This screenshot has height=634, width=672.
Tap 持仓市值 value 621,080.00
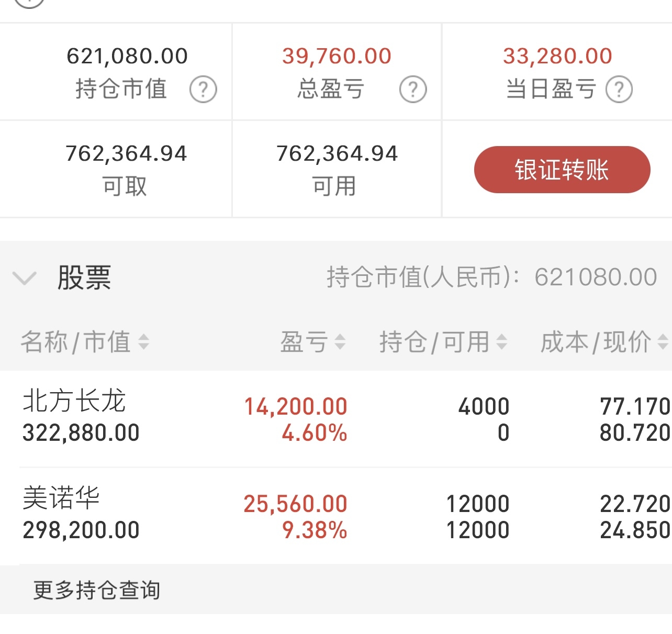coord(127,56)
